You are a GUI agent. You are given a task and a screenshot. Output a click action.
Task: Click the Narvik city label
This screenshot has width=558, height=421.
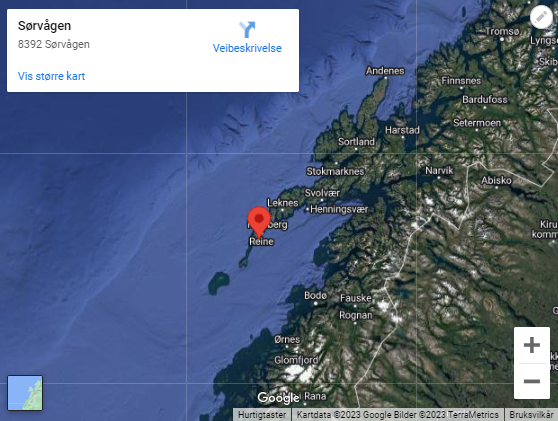[x=439, y=170]
